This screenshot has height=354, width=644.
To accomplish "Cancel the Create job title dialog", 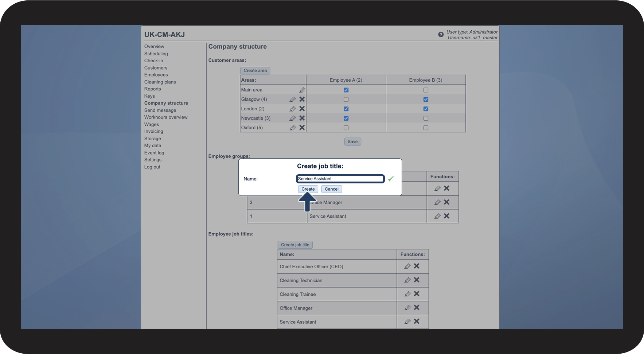I will pyautogui.click(x=332, y=189).
